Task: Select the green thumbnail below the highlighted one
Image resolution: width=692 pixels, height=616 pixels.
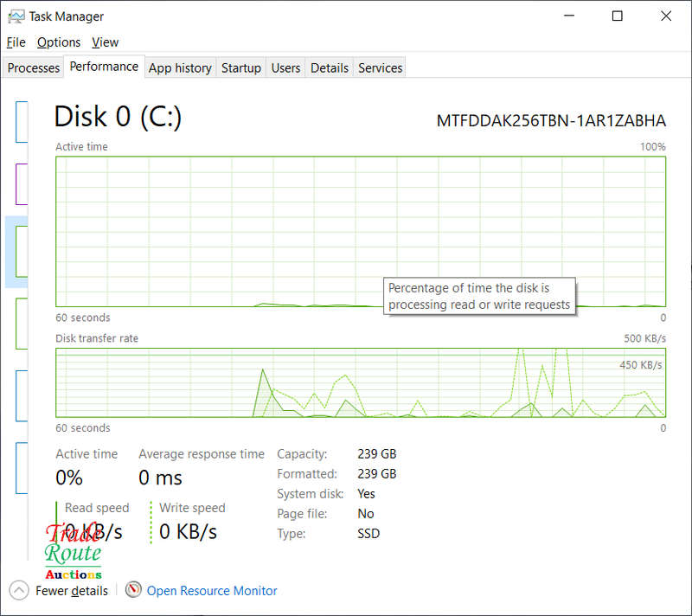Action: click(x=22, y=323)
